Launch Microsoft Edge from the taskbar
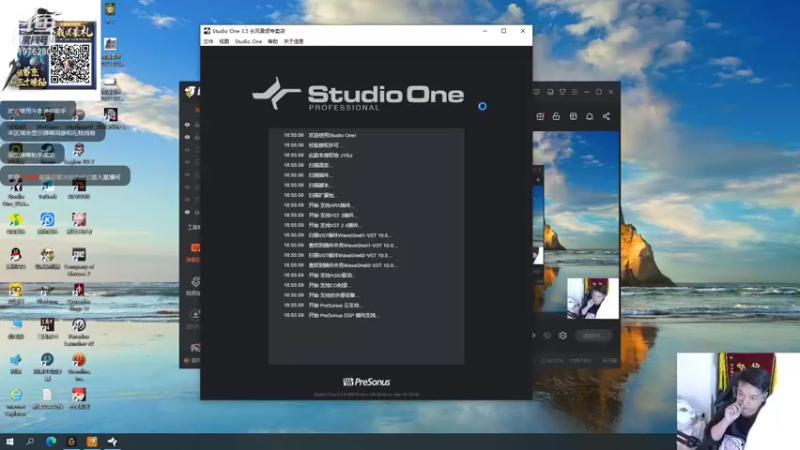Screen dimensions: 800x450 tap(51, 441)
